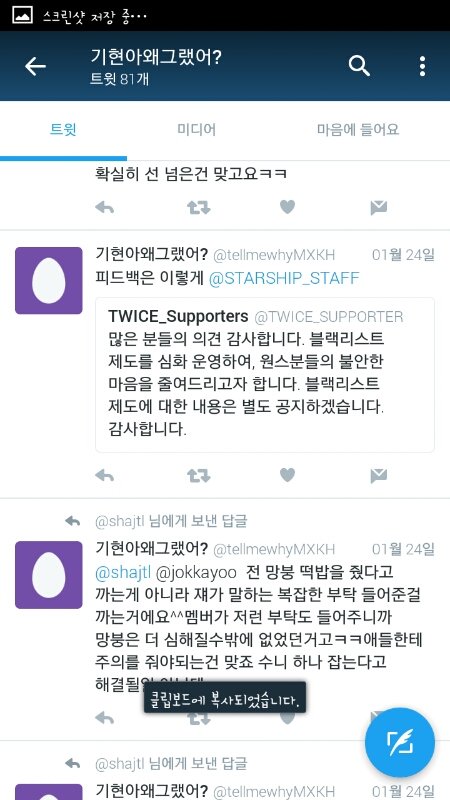Open search with magnifier icon

coord(359,66)
